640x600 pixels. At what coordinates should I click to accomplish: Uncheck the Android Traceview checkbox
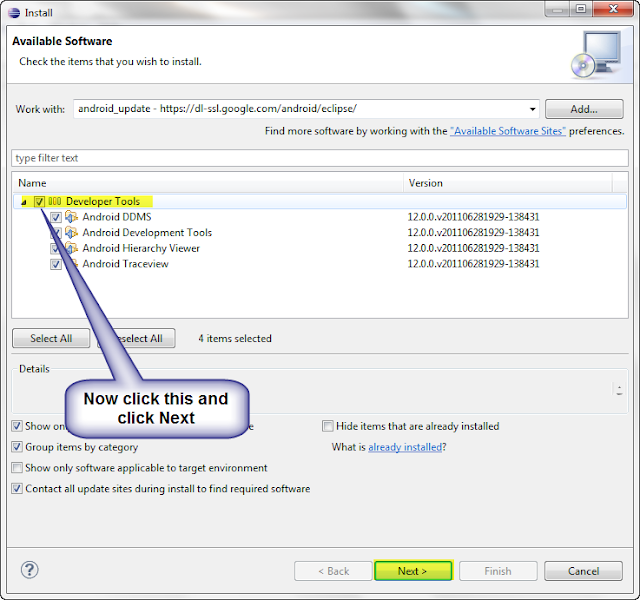56,264
